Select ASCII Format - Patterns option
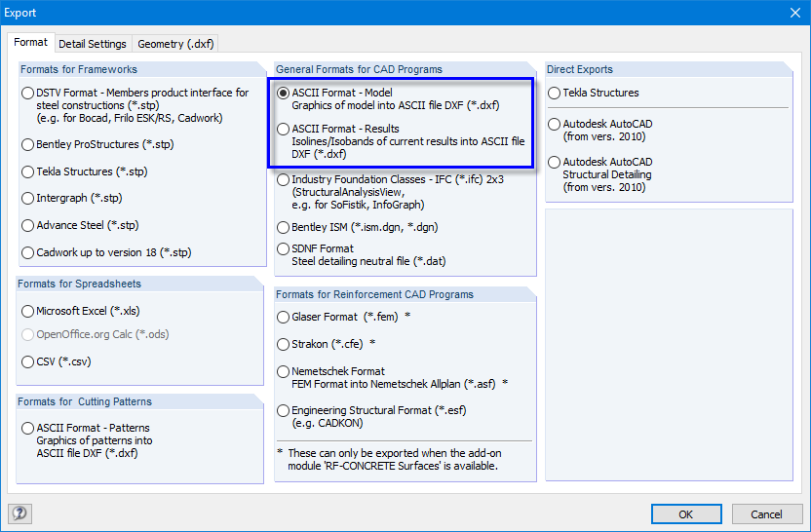 point(27,428)
